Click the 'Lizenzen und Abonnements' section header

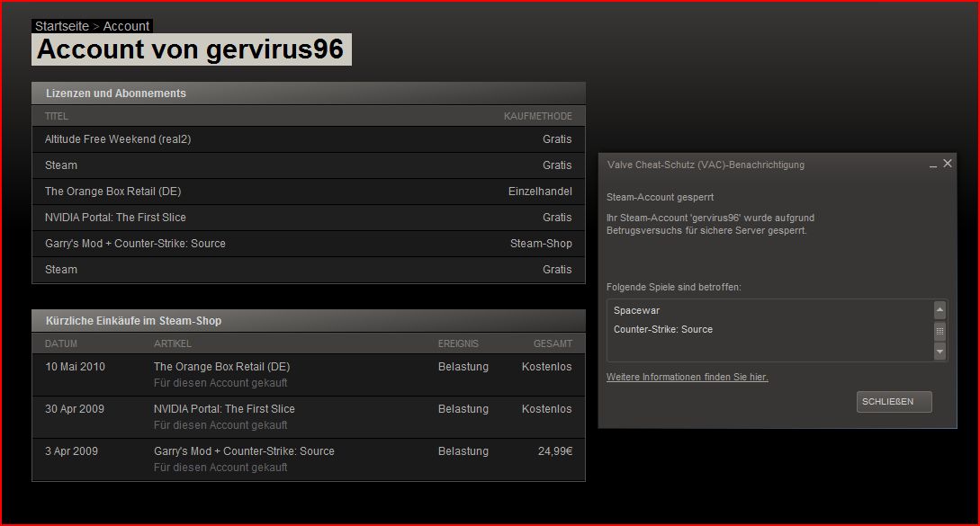click(116, 94)
